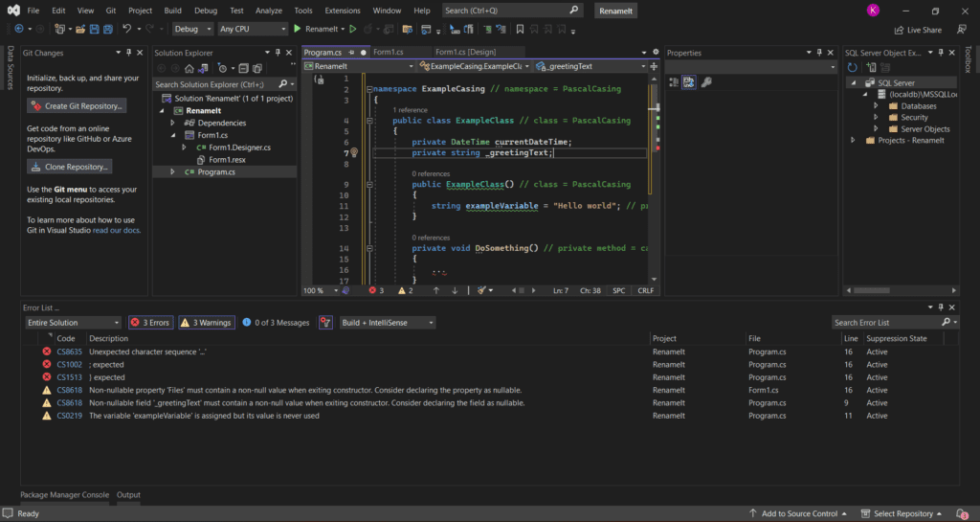Toggle auto-hide pin on the Error List panel

click(x=941, y=307)
